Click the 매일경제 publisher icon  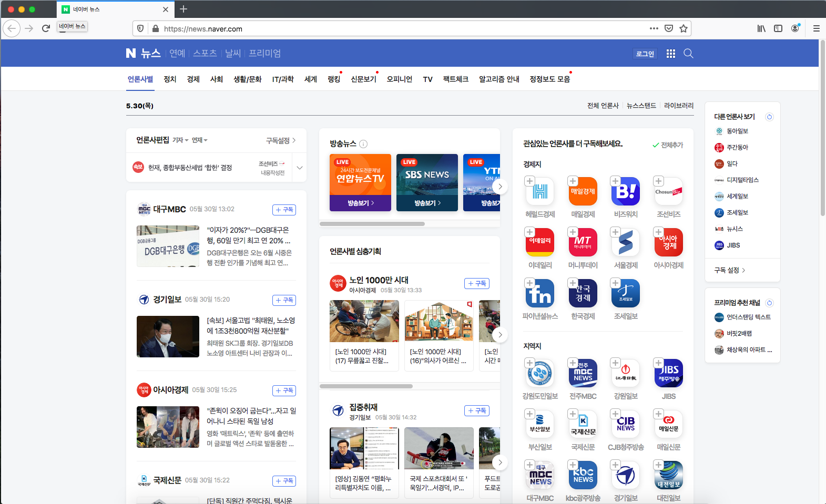point(583,191)
